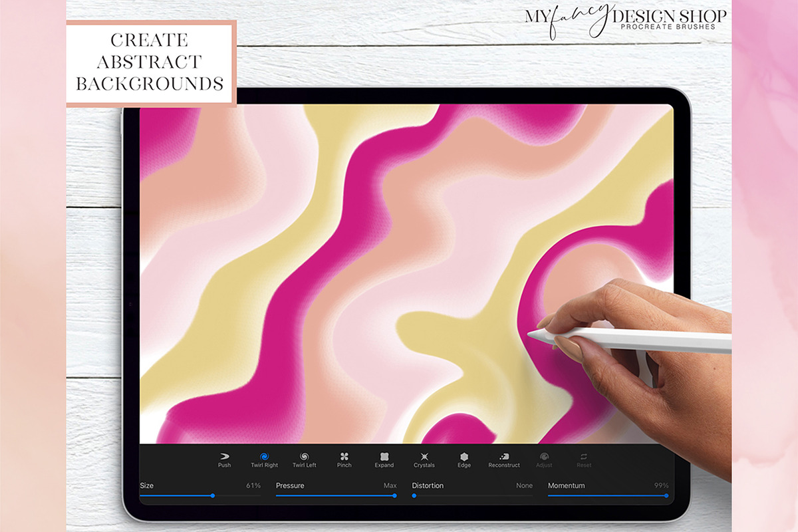The width and height of the screenshot is (798, 532).
Task: Click the Distortion None value
Action: click(x=525, y=485)
